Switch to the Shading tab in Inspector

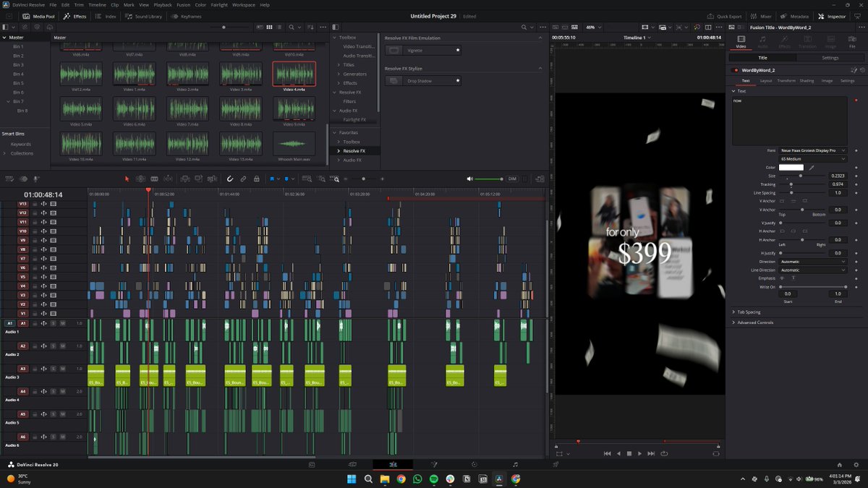[807, 81]
